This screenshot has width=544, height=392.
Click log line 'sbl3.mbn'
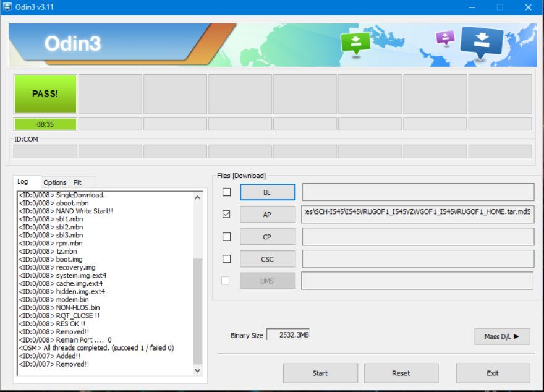pyautogui.click(x=51, y=235)
